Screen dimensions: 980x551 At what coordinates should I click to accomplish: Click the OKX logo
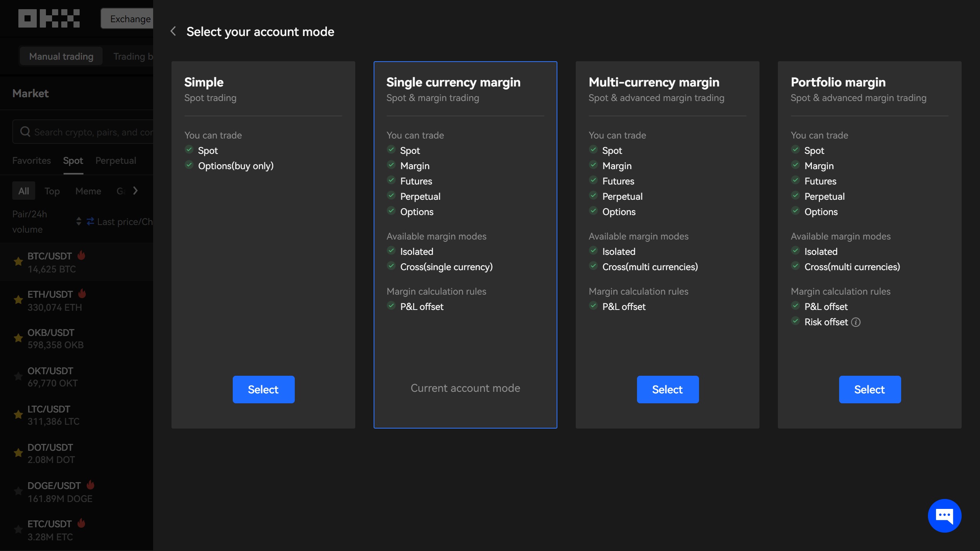(x=49, y=18)
